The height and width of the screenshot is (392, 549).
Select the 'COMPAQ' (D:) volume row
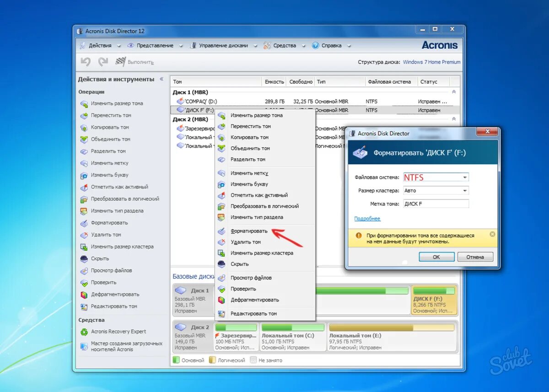click(x=315, y=101)
